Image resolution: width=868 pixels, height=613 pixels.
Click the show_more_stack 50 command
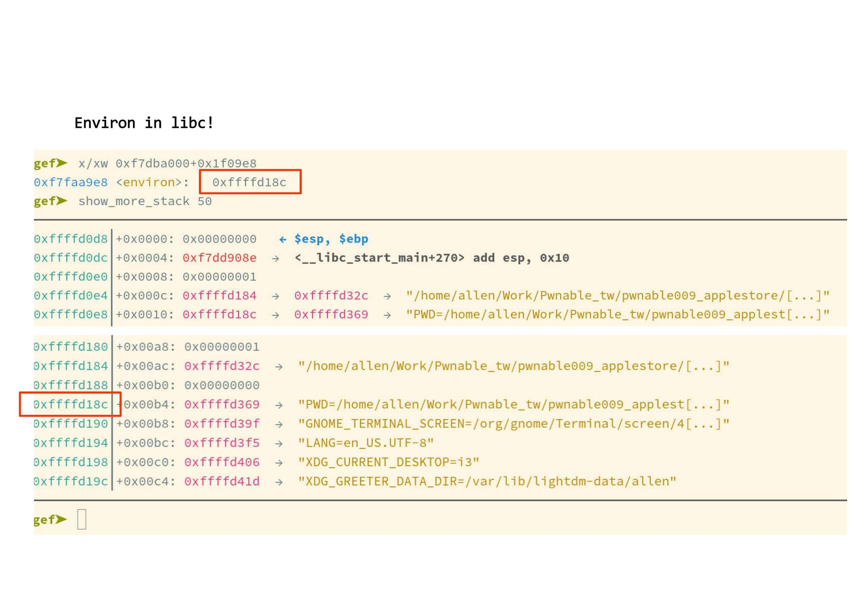pos(145,201)
